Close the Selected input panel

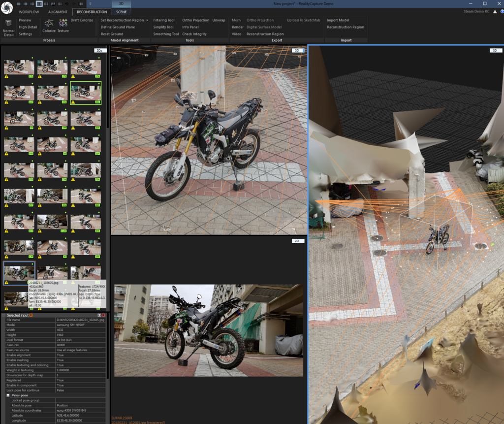click(103, 315)
